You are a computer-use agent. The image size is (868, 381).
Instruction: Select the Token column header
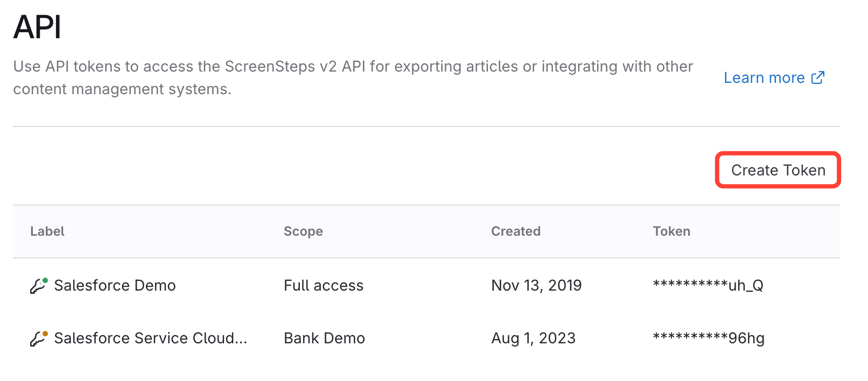[x=671, y=231]
